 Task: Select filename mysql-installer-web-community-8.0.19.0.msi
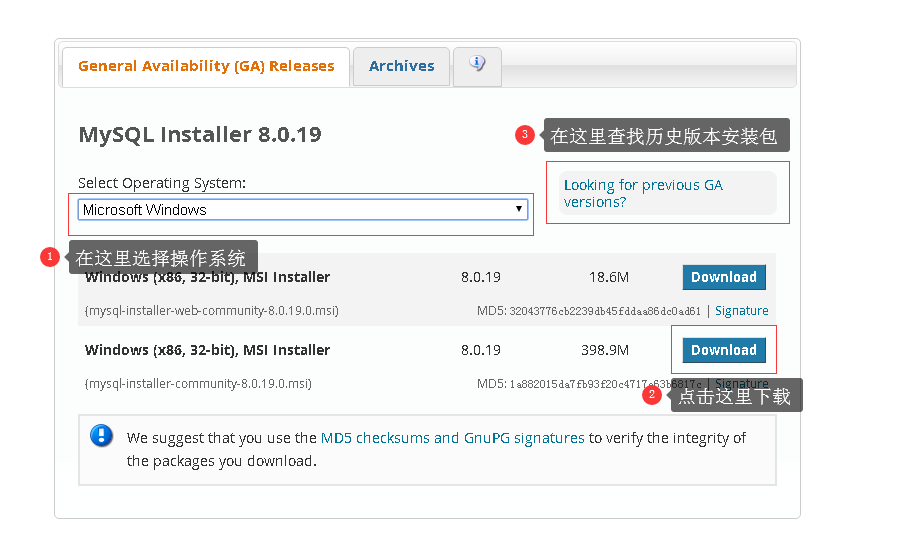[x=211, y=311]
